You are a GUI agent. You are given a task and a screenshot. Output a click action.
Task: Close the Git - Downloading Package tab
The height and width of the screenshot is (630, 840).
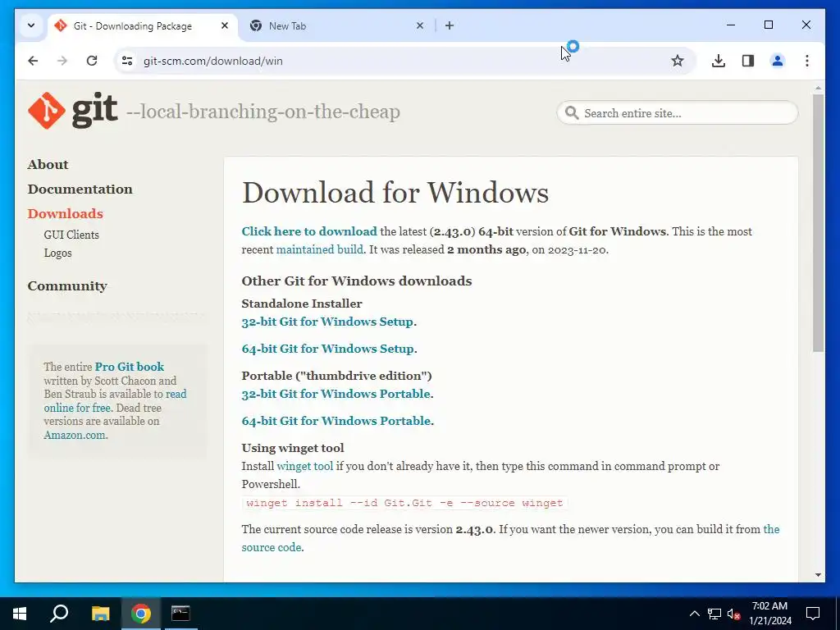[225, 25]
